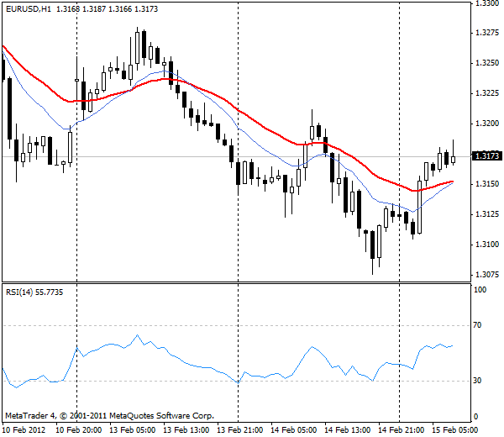Click the RSI oversold level label 30

[x=477, y=381]
